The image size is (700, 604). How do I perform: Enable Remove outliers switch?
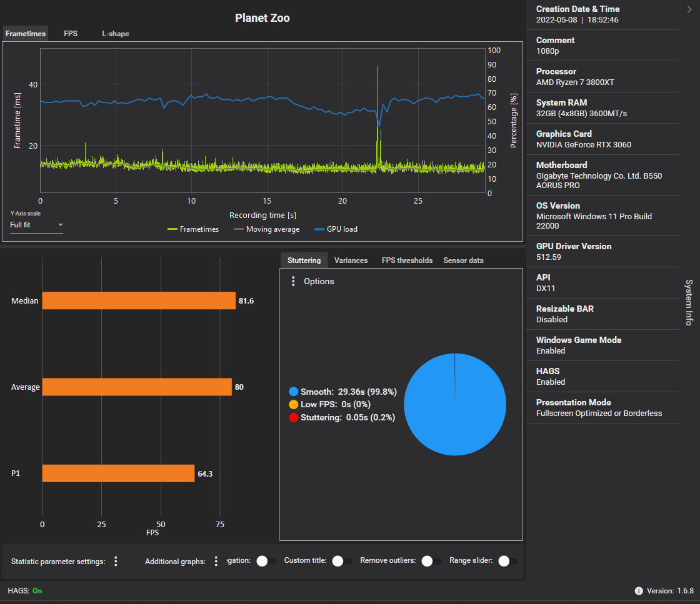click(x=431, y=561)
